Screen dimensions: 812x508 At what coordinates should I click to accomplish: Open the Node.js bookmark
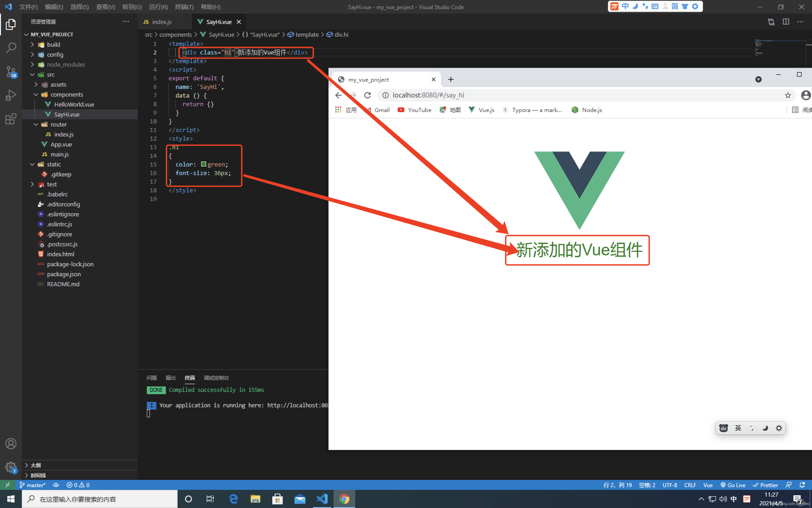click(x=587, y=110)
